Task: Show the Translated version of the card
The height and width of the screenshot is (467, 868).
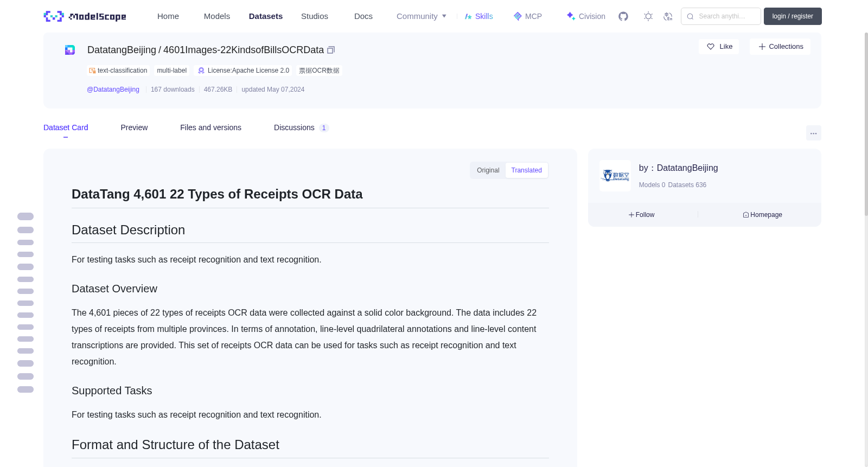Action: tap(526, 170)
